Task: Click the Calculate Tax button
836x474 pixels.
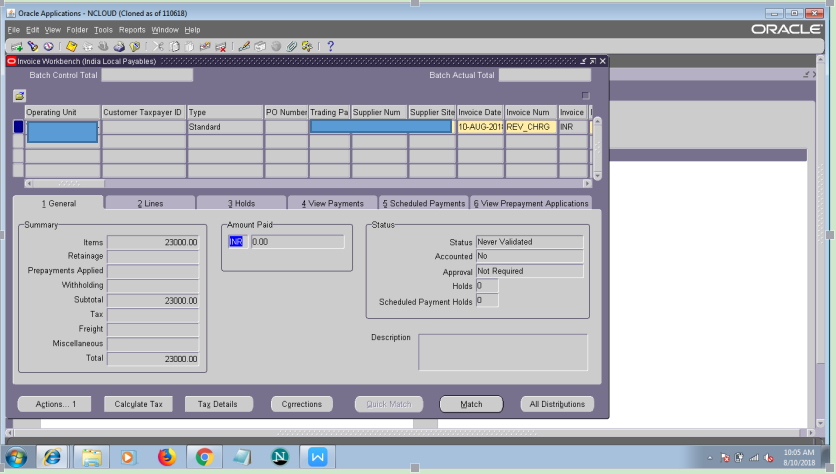Action: coord(138,404)
